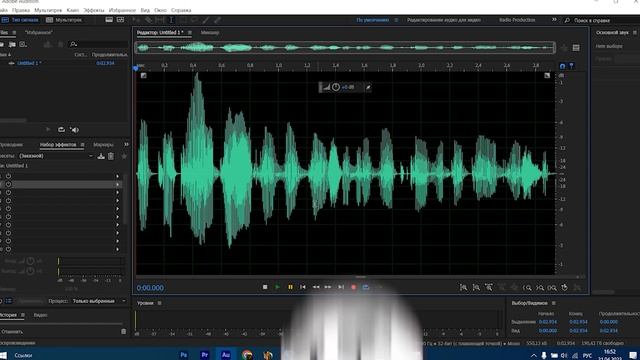The height and width of the screenshot is (360, 640).
Task: Adjust the effects rack input level knob
Action: (30, 261)
